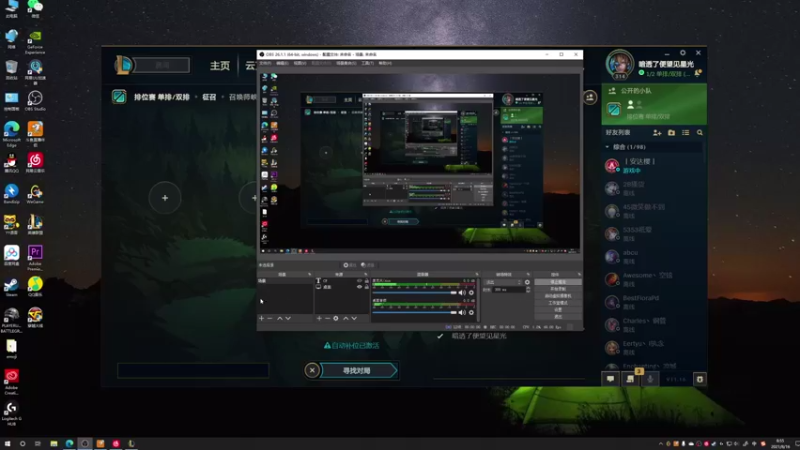The height and width of the screenshot is (450, 800).
Task: Click the lobby chat input field
Action: tap(193, 370)
